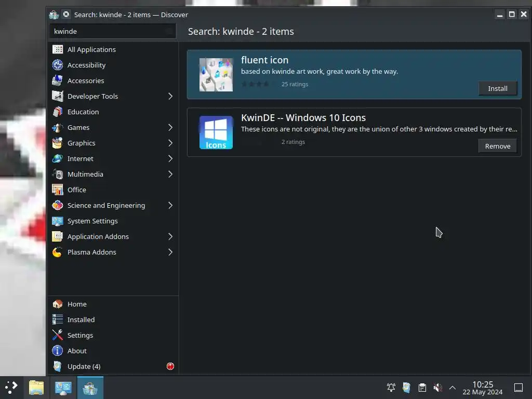Screen dimensions: 532x399
Task: Click the All Applications category icon
Action: coord(57,49)
